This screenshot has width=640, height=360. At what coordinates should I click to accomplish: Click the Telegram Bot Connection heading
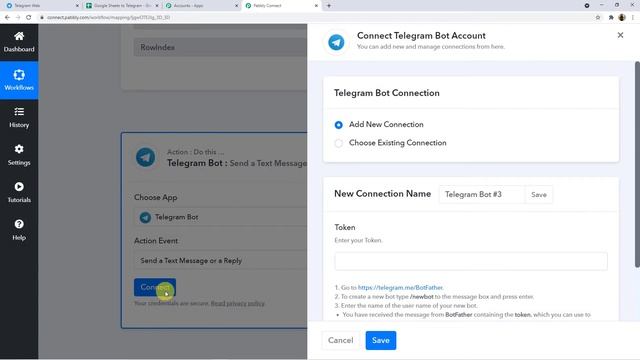pyautogui.click(x=387, y=93)
